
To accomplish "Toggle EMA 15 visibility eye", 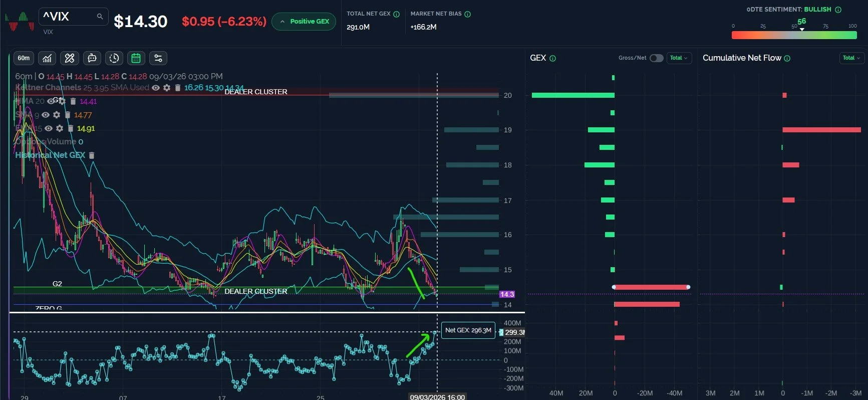I will [x=49, y=128].
